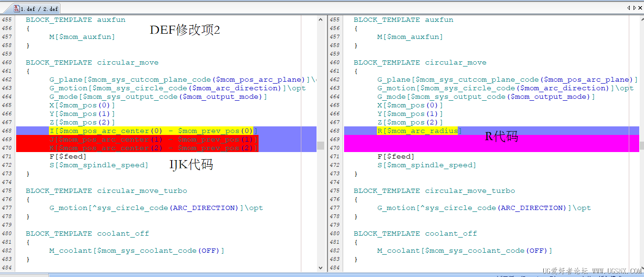Click the M_coolant line in the right pane
The height and width of the screenshot is (277, 644).
point(465,250)
